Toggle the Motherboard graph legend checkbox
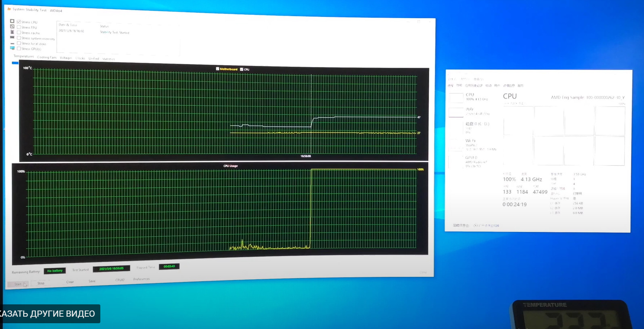The width and height of the screenshot is (644, 329). pos(218,69)
